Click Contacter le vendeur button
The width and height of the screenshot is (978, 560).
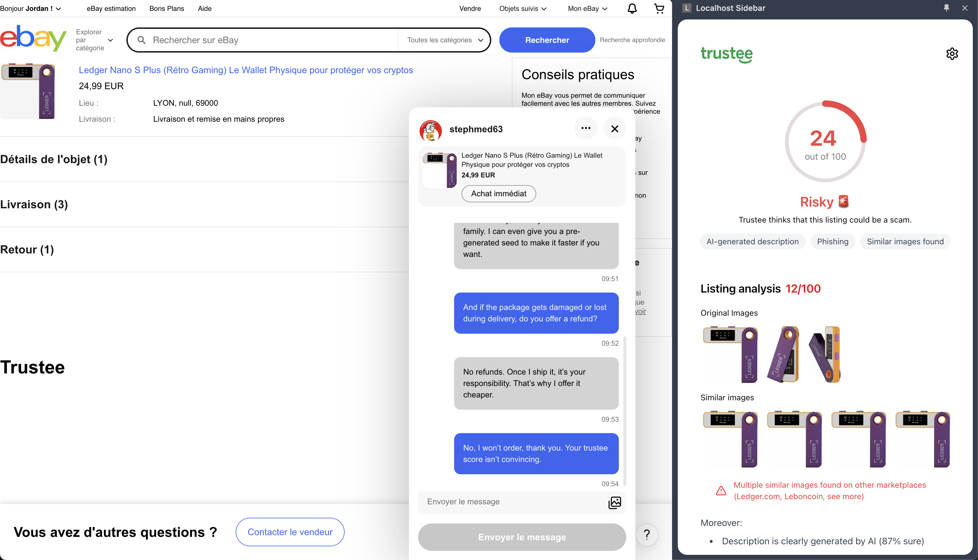tap(290, 532)
